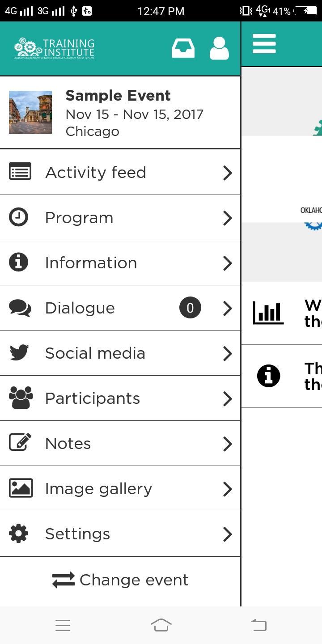The image size is (322, 644).
Task: Tap the Dialogue unread count badge
Action: (x=190, y=308)
